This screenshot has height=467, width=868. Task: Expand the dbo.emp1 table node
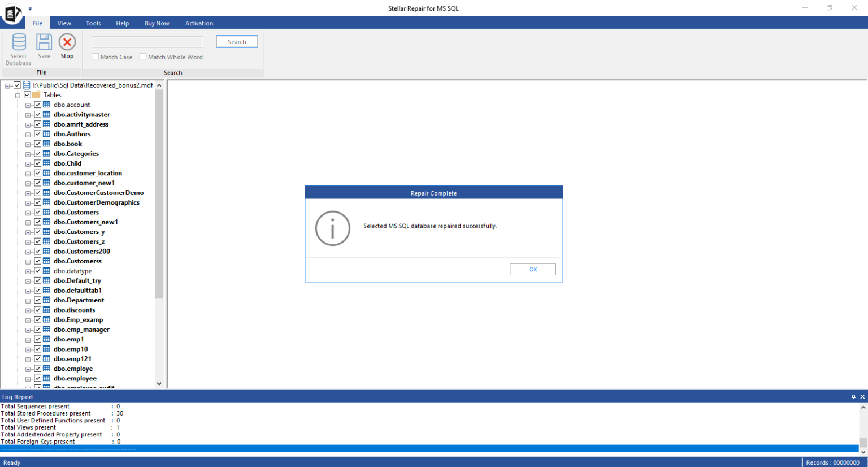27,339
